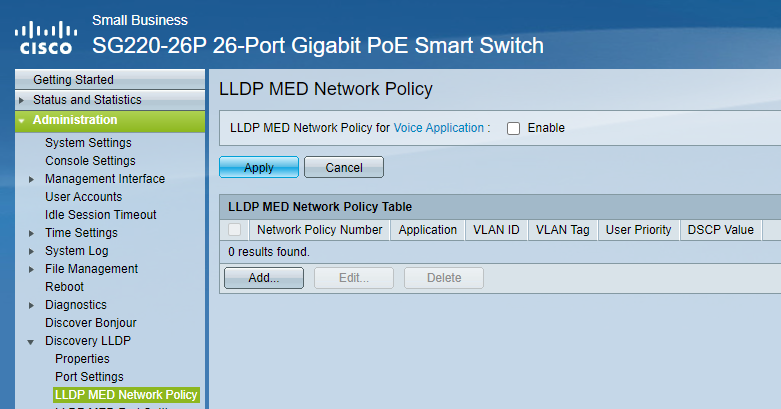Click the User Priority column header
This screenshot has height=409, width=781.
638,230
